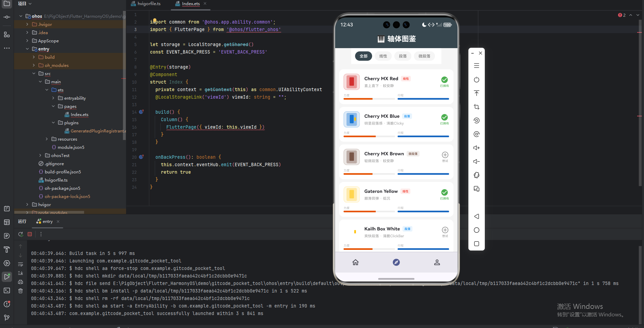Open GeneratedPluginRegistrant file in tree
644x328 pixels.
click(x=95, y=131)
